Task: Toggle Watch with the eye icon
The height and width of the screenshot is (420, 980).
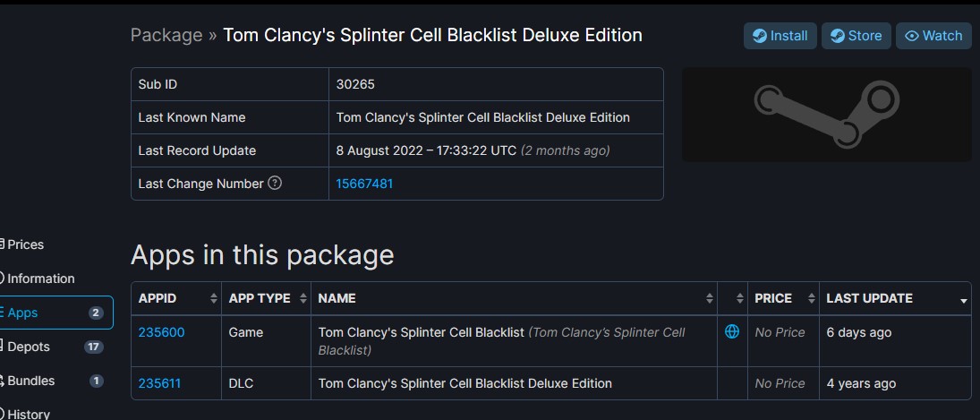Action: 933,36
